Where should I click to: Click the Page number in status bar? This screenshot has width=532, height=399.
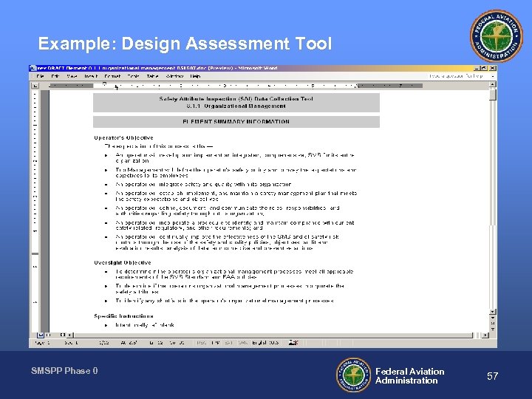[x=42, y=343]
